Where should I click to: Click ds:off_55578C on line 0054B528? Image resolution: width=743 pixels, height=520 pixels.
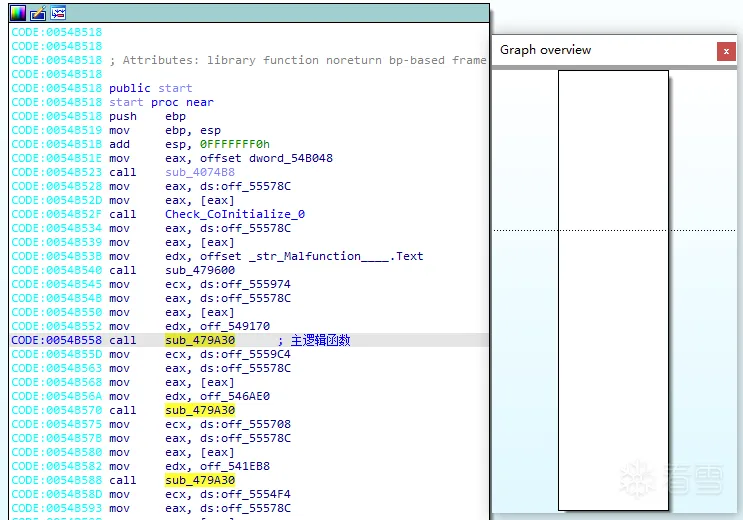point(245,186)
